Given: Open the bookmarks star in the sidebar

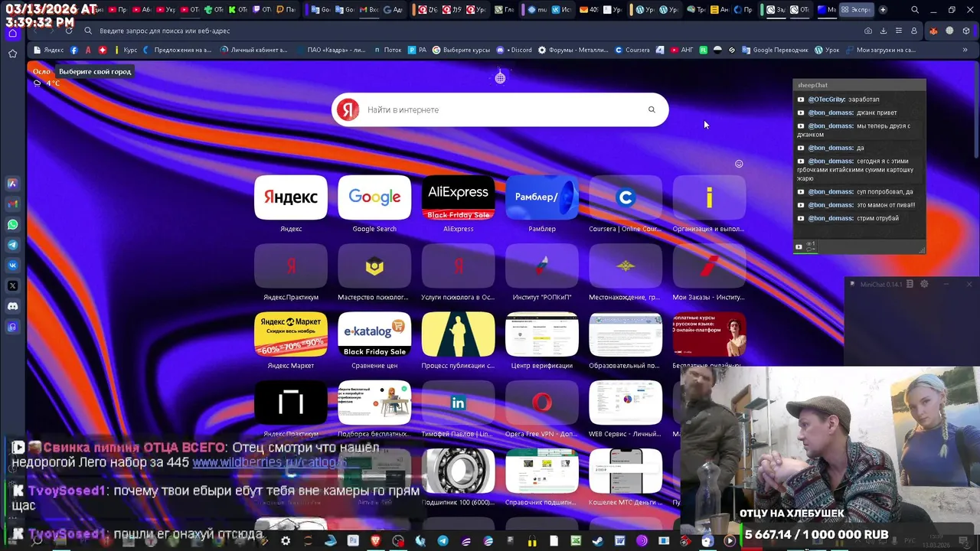Looking at the screenshot, I should [12, 54].
